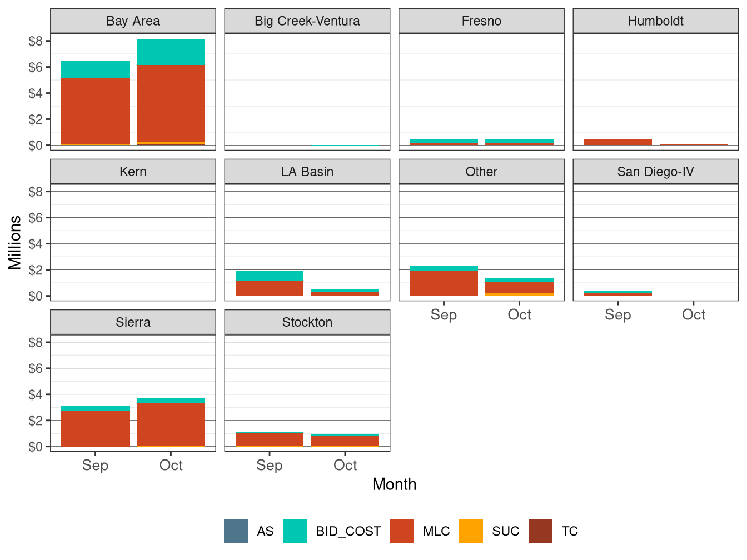
Task: Click the Stockton facet header
Action: tap(307, 322)
